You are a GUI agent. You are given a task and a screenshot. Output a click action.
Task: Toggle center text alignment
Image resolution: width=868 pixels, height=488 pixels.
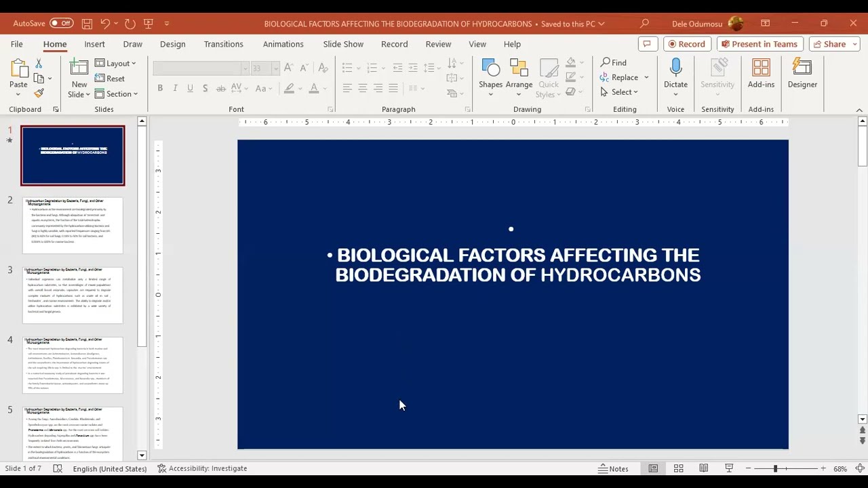(362, 88)
